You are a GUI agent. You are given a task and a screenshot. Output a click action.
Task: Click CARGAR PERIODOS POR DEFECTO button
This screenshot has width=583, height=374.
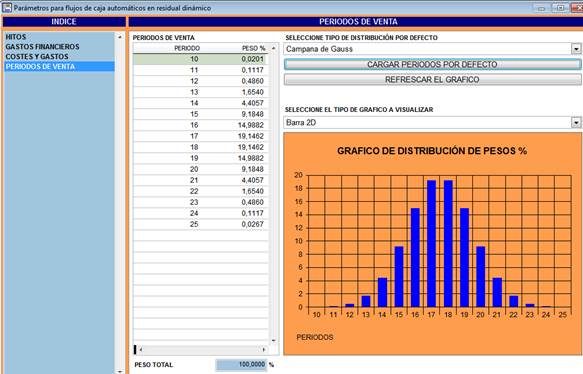pos(432,64)
